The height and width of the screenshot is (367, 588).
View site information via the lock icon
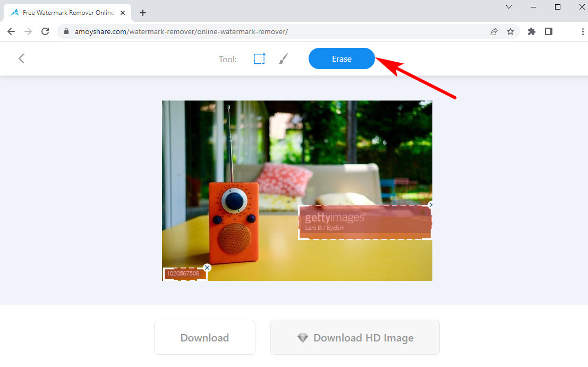(x=66, y=31)
